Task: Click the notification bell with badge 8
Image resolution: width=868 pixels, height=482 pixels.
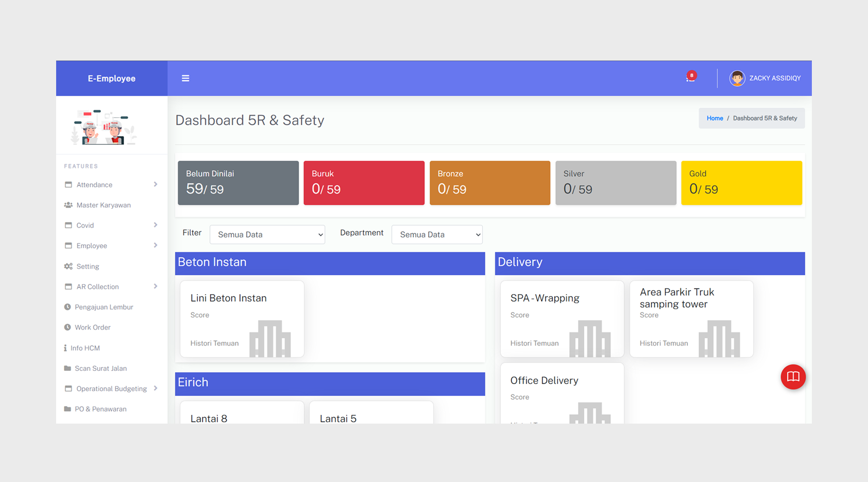Action: click(690, 78)
